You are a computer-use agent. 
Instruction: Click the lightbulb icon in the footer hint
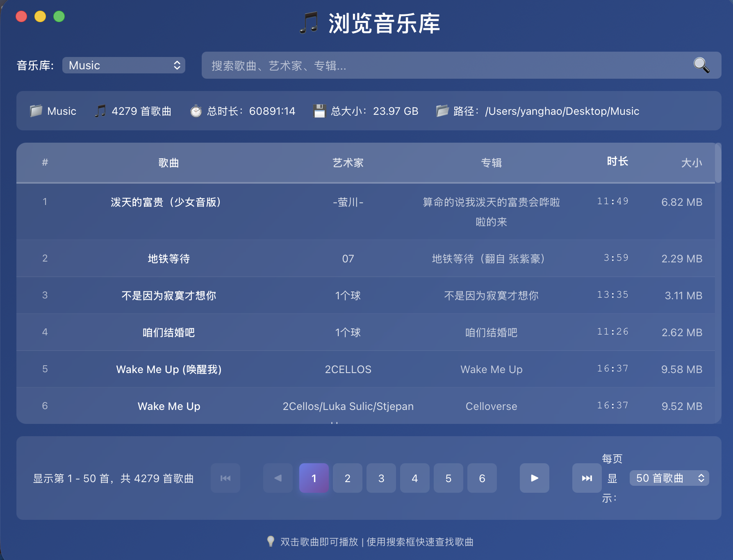[x=270, y=541]
